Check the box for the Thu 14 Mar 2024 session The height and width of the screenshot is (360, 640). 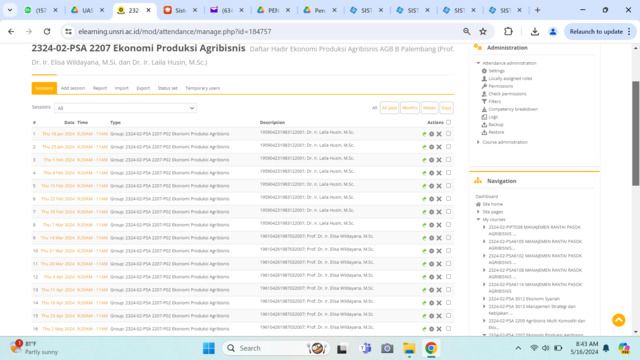coord(449,238)
